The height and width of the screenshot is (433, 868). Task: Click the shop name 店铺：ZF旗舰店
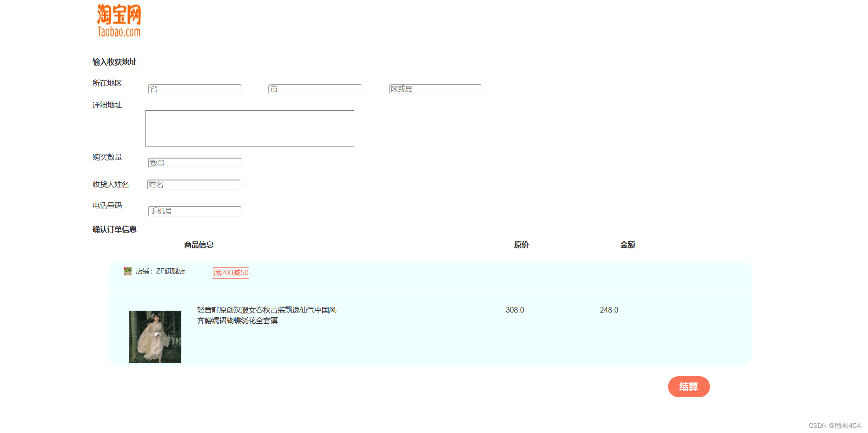160,271
